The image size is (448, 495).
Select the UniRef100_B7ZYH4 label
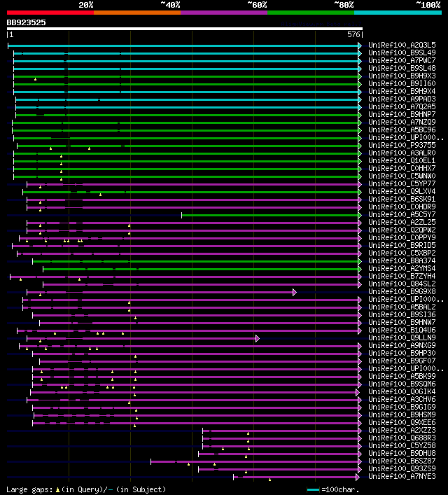pos(402,277)
